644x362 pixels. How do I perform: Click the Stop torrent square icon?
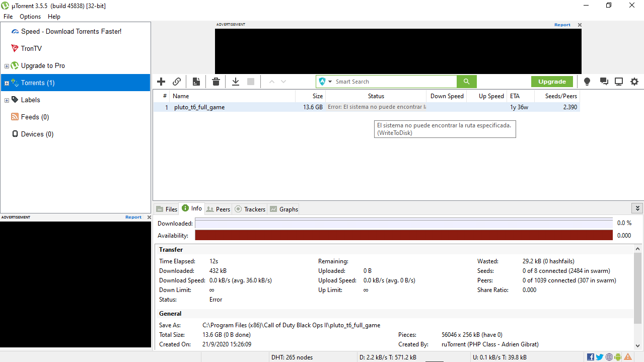point(251,82)
